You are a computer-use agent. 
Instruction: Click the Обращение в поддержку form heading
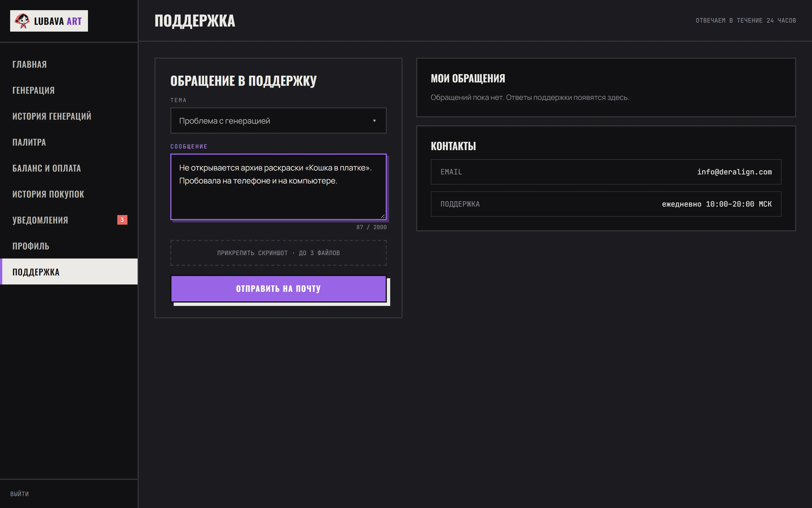point(243,81)
